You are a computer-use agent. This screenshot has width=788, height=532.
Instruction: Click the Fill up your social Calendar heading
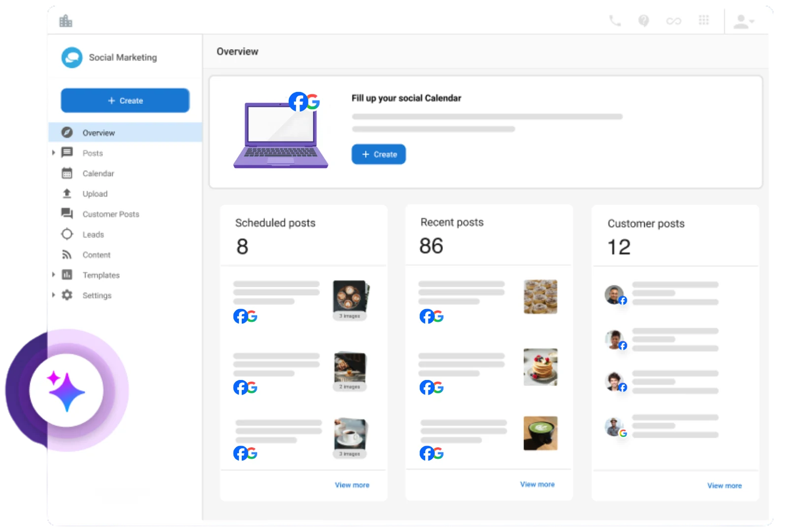click(x=406, y=98)
